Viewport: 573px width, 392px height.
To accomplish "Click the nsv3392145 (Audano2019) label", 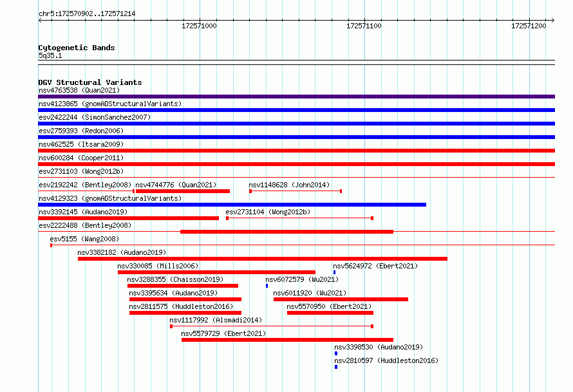I will pyautogui.click(x=83, y=212).
